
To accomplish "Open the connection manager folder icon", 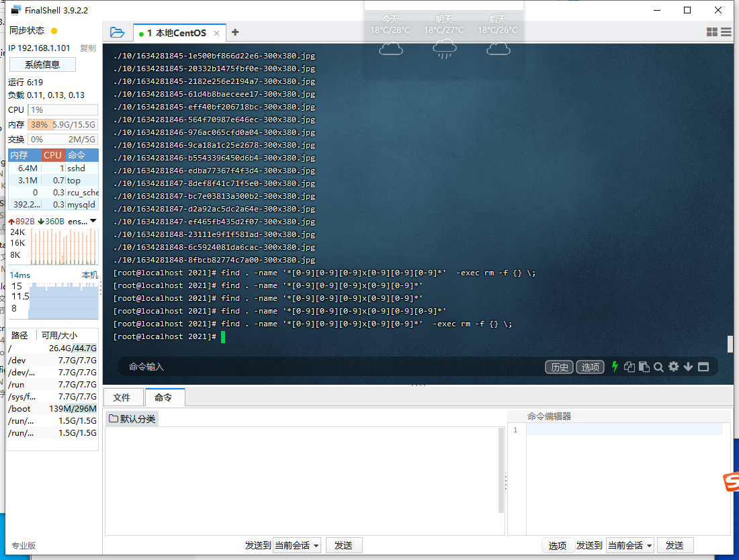I will (117, 32).
